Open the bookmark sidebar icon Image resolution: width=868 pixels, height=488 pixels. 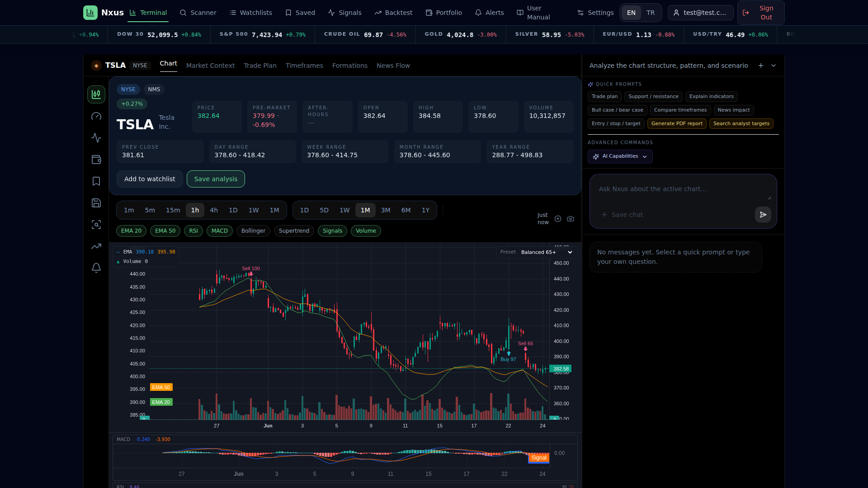click(x=96, y=181)
